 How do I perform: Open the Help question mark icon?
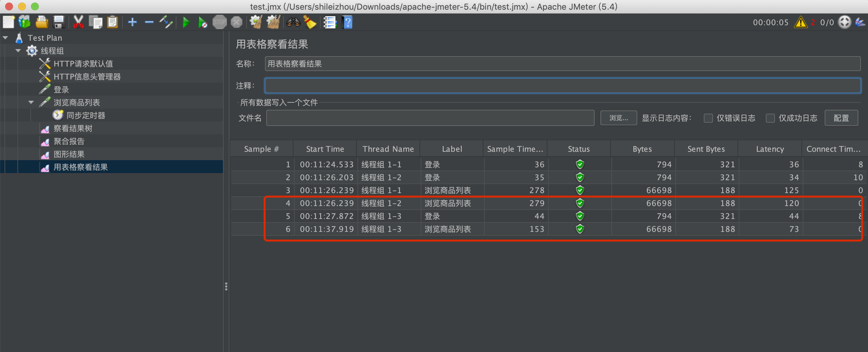coord(347,23)
